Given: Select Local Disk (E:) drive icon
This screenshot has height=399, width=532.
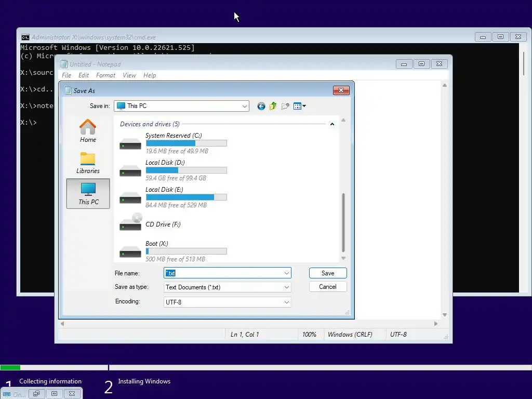Looking at the screenshot, I should tap(130, 198).
